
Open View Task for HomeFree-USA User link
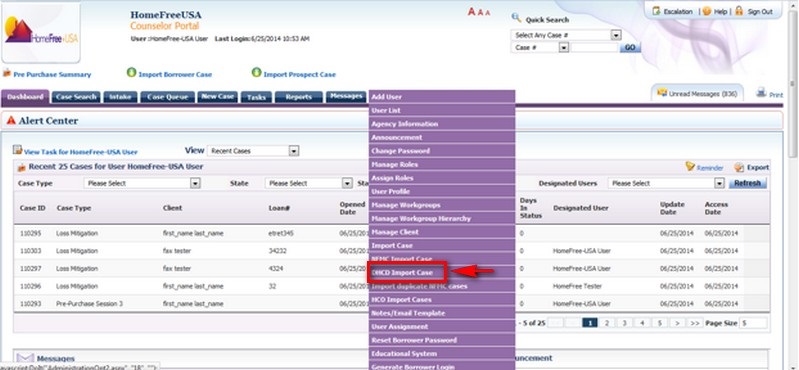pyautogui.click(x=81, y=152)
